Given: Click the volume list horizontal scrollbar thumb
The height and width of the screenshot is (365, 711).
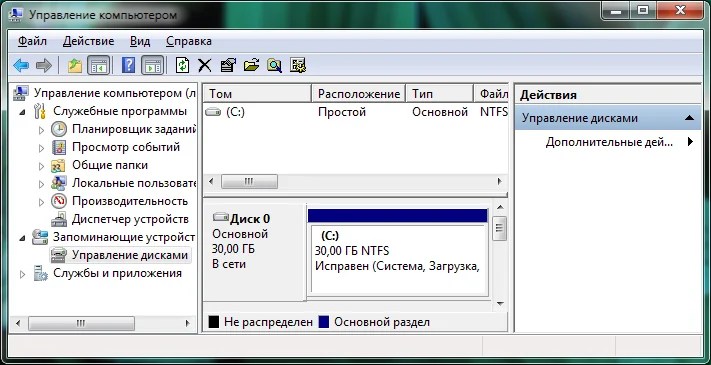Looking at the screenshot, I should coord(249,182).
